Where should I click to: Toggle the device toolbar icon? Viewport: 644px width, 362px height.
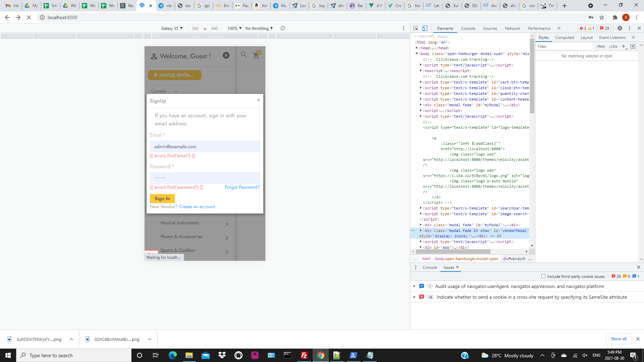(425, 28)
